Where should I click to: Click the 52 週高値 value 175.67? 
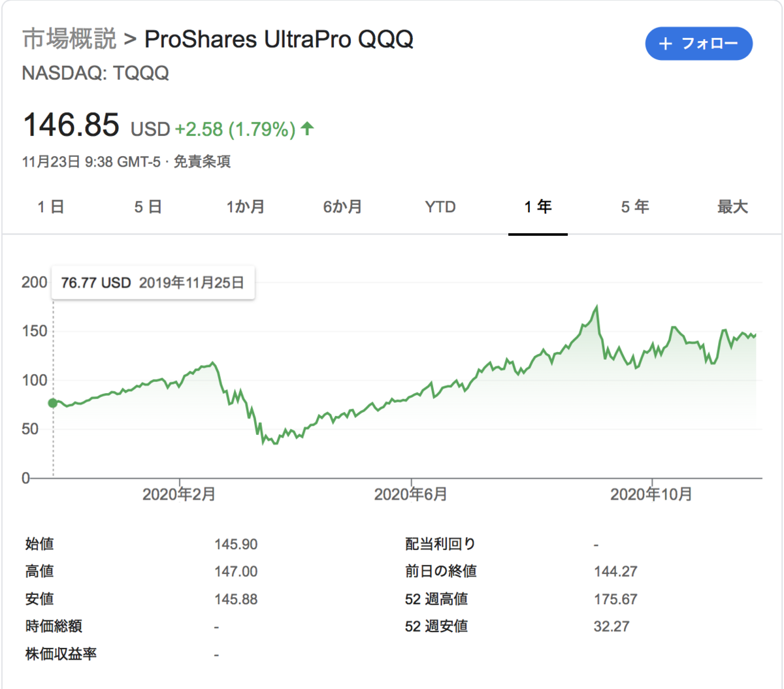(x=615, y=600)
